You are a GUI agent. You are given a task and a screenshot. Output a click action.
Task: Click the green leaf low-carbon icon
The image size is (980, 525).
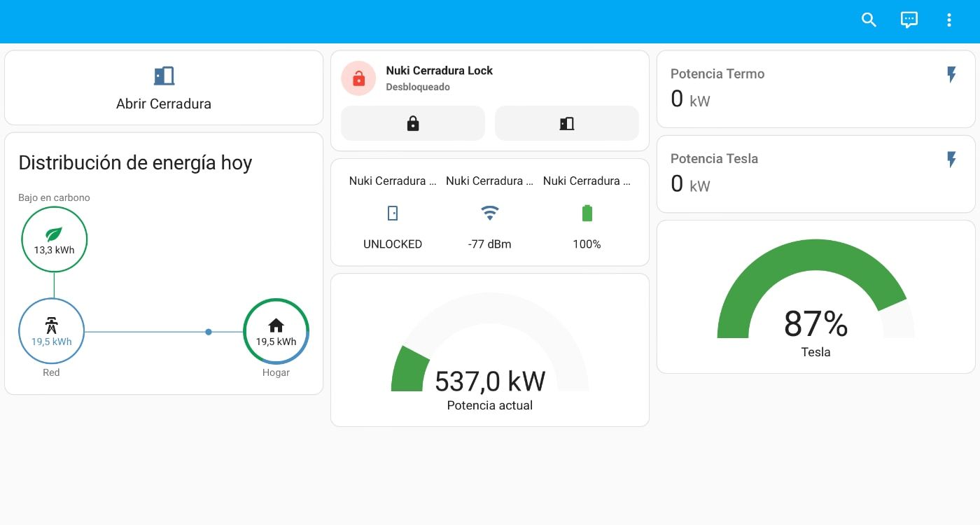coord(54,234)
